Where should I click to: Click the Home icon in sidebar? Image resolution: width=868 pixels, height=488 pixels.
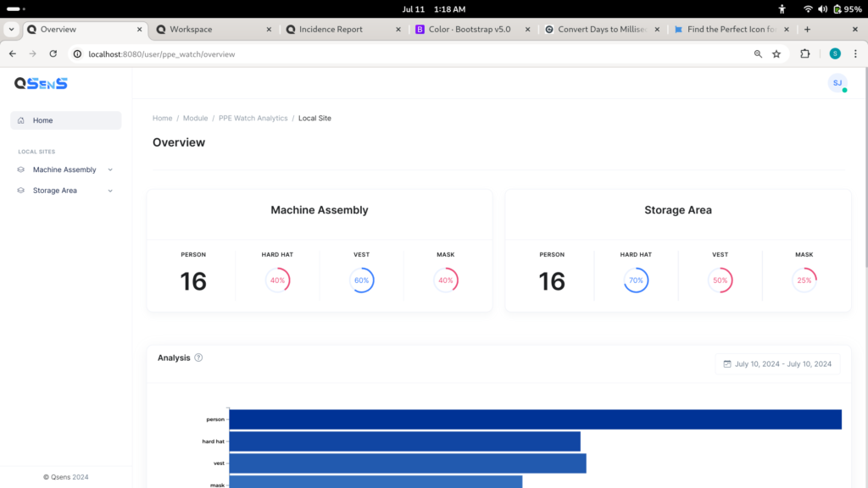(21, 120)
